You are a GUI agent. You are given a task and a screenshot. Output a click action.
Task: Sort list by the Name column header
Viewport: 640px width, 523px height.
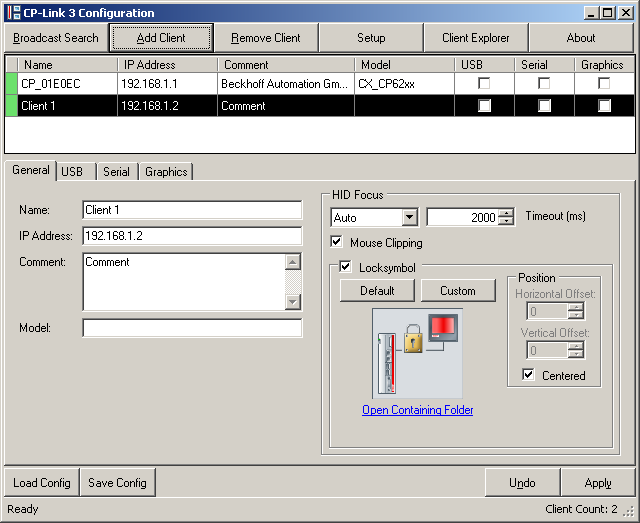(x=67, y=65)
